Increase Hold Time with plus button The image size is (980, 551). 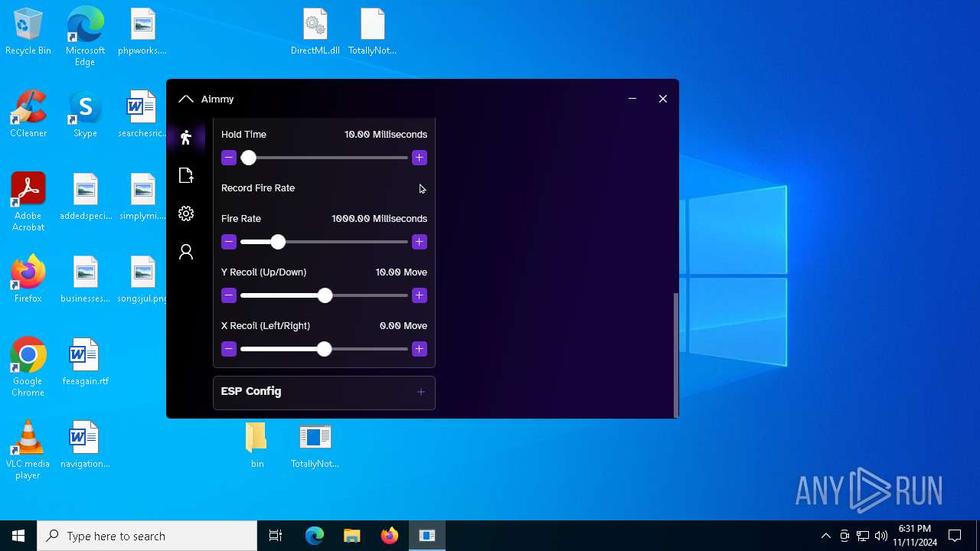click(x=419, y=158)
